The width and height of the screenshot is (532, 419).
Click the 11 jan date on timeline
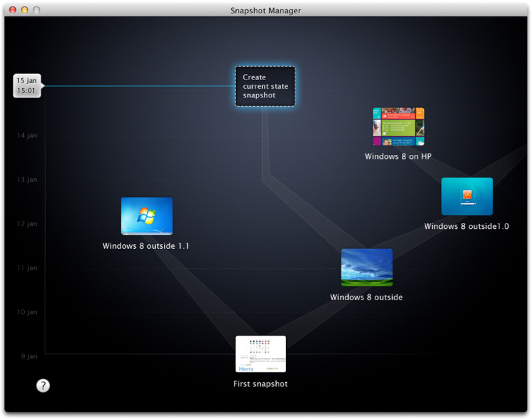(x=27, y=268)
